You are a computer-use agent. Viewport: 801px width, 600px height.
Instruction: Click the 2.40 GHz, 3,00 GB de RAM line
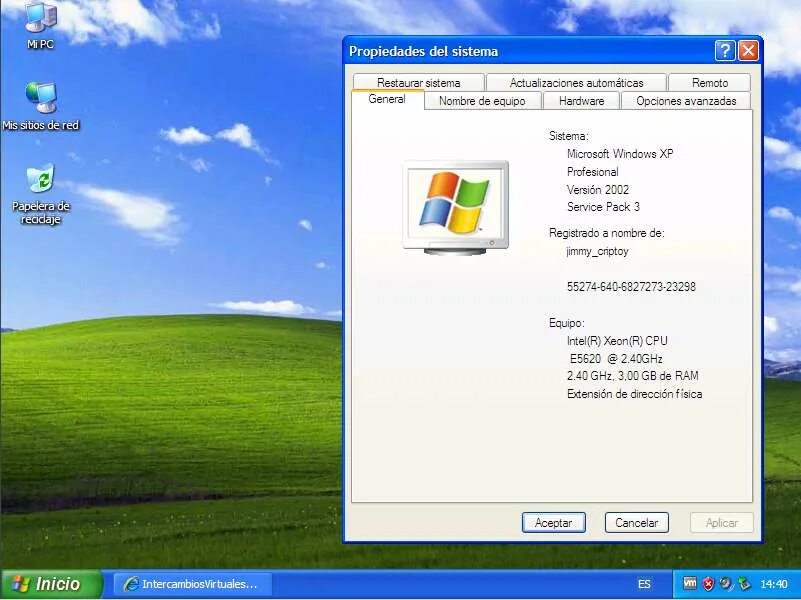pyautogui.click(x=632, y=376)
